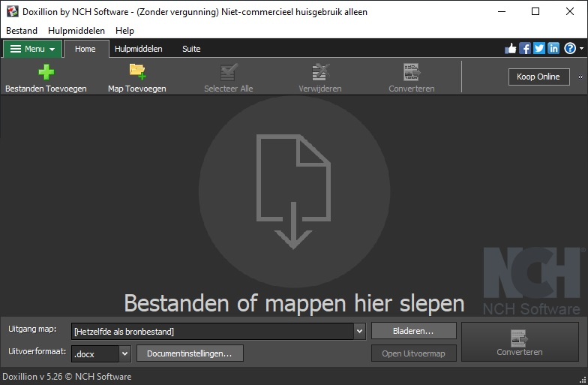Open the Hulpmiddelen menu in menu bar
The image size is (588, 385).
coord(76,30)
